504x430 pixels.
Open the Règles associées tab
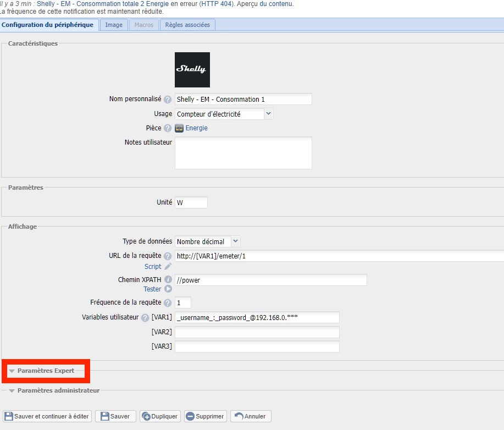(187, 25)
